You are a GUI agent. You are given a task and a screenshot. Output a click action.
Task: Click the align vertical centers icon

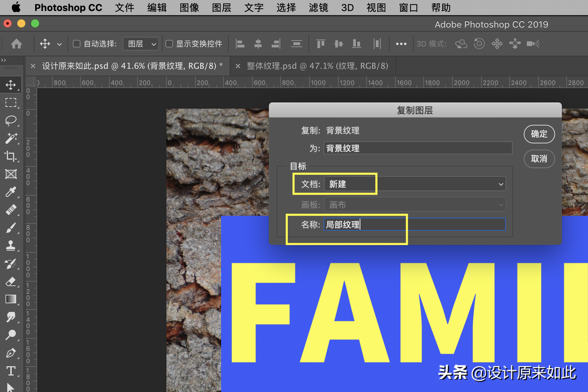(339, 44)
